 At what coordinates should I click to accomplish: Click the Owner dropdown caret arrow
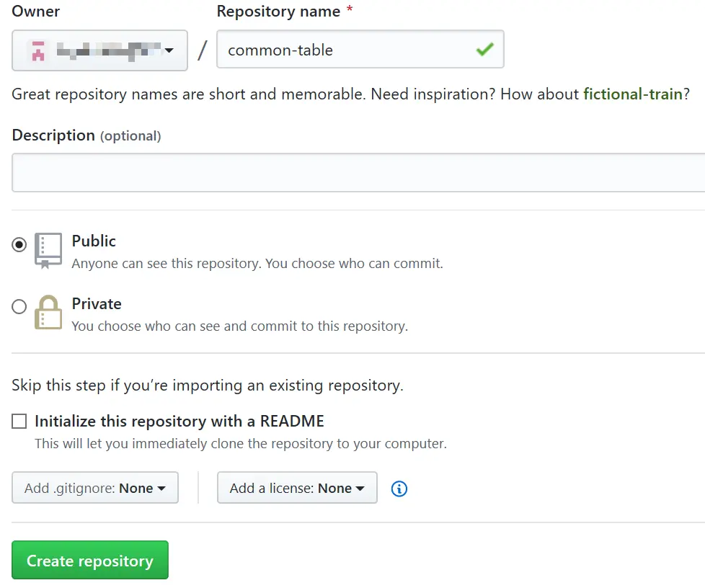click(169, 50)
